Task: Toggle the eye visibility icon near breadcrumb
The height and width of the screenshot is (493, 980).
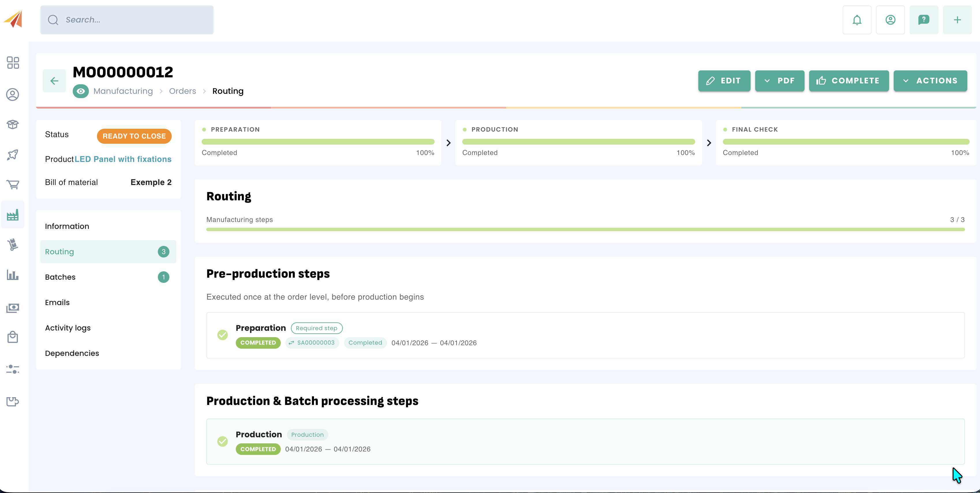Action: pos(81,91)
